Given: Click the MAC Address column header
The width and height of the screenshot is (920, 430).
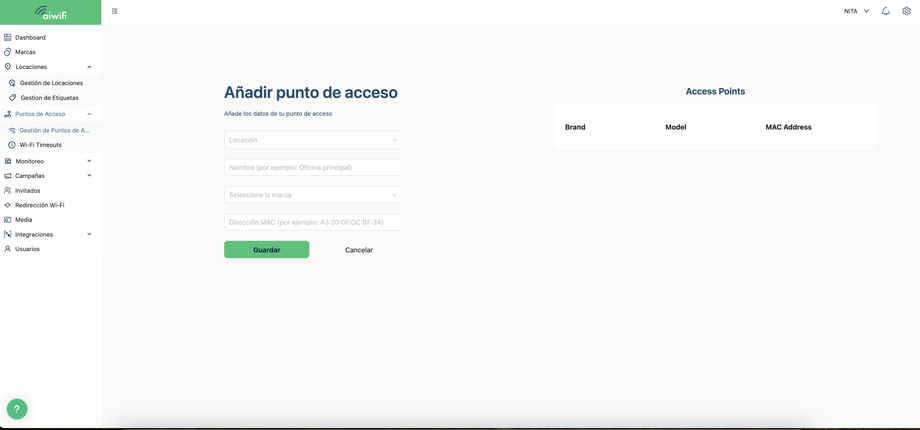Looking at the screenshot, I should 789,127.
